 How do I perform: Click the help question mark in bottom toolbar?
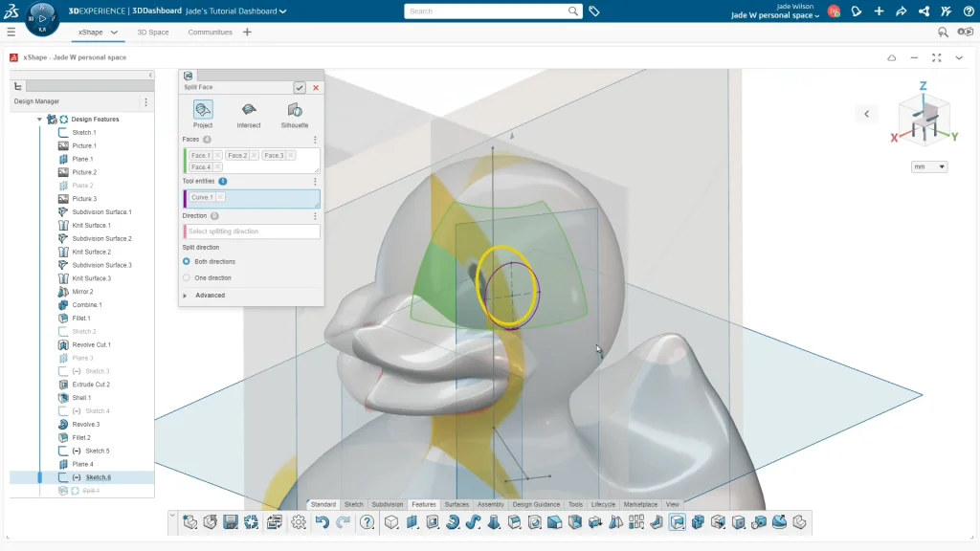click(367, 522)
